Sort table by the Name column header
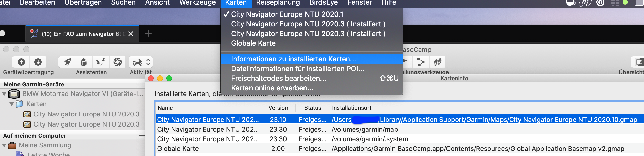The height and width of the screenshot is (156, 644). (x=208, y=108)
